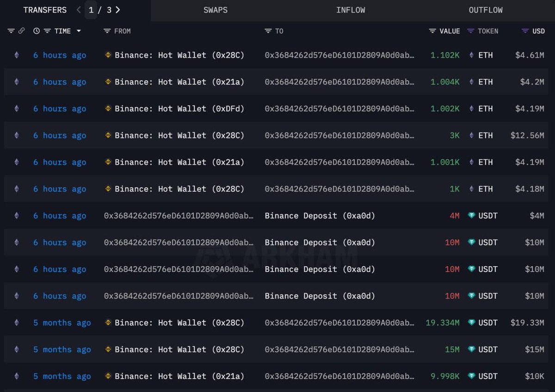Click the filter icon beside the FROM column

click(x=106, y=31)
